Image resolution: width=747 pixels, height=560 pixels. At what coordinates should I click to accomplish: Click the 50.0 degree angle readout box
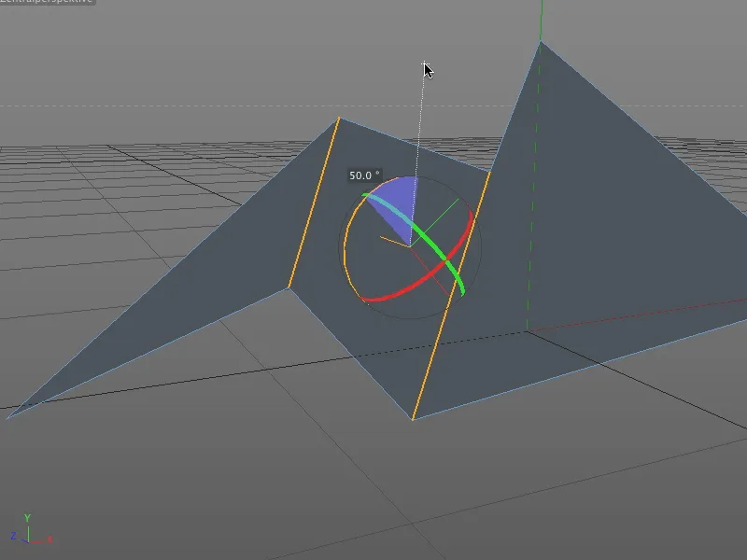tap(363, 174)
